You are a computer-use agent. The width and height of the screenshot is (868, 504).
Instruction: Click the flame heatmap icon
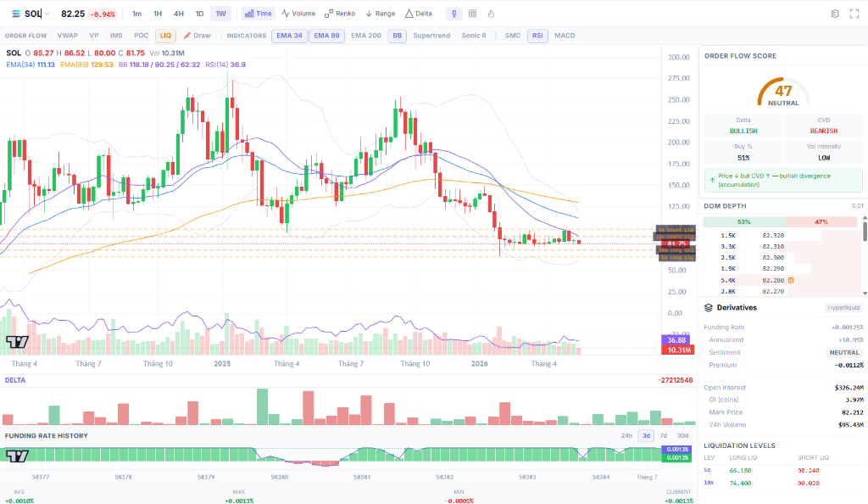coord(491,14)
